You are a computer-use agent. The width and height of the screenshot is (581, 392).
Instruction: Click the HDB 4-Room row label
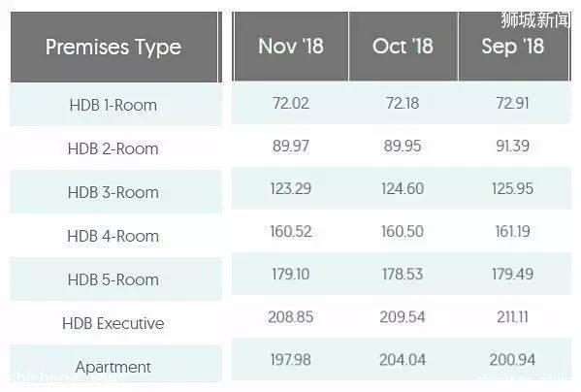click(113, 237)
